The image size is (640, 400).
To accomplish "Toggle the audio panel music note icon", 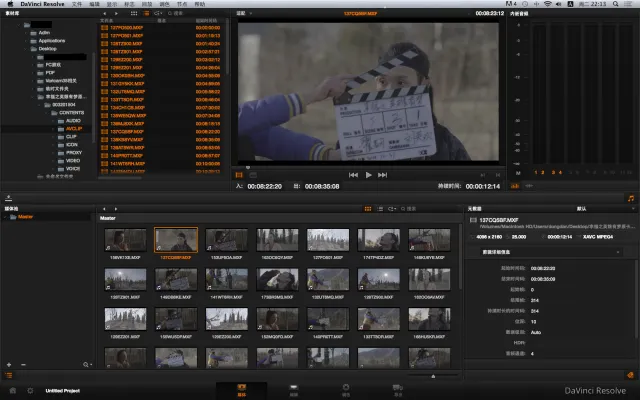I will 631,198.
